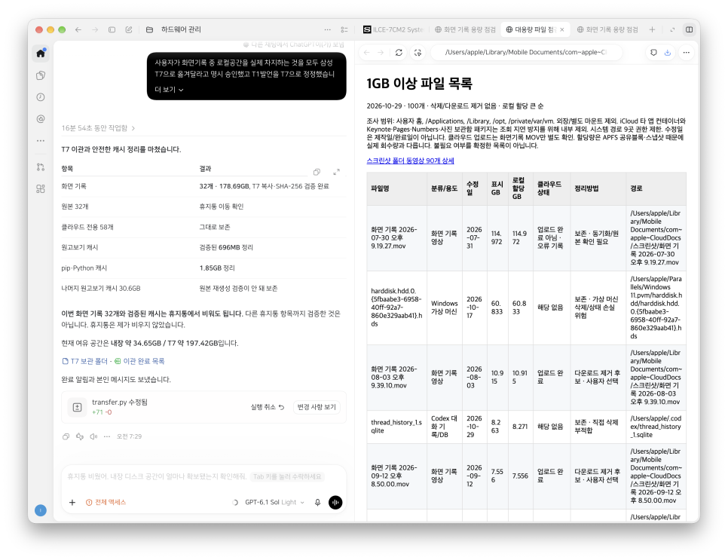The width and height of the screenshot is (728, 560).
Task: Open the @ mentions icon in sidebar
Action: (41, 119)
